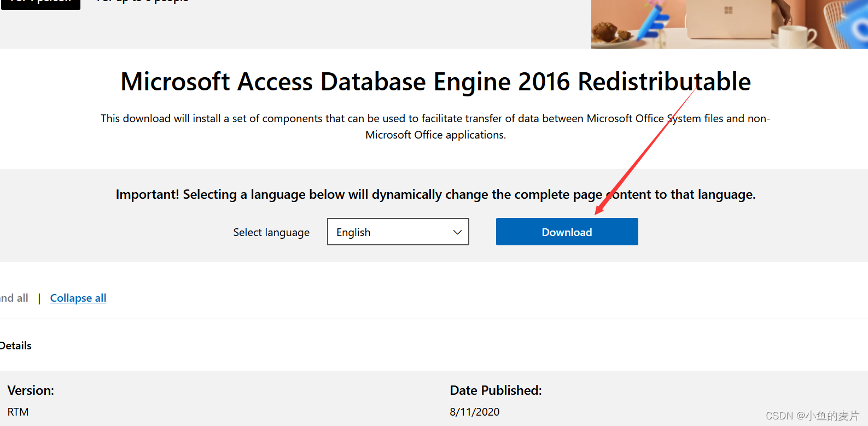Screen dimensions: 868x426
Task: Click the Download button
Action: point(567,231)
